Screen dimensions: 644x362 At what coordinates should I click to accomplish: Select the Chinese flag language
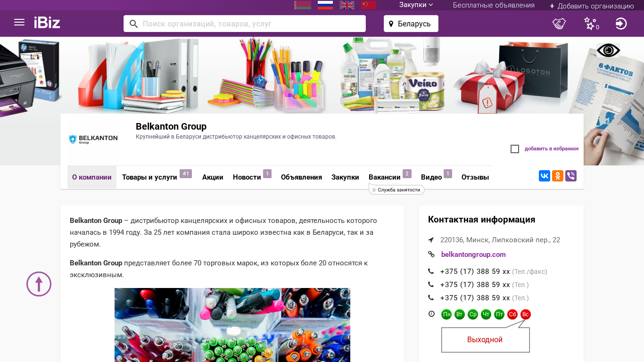[x=369, y=5]
